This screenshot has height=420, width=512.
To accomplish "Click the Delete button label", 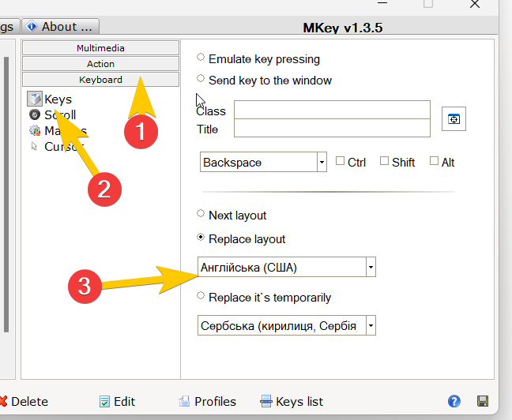I will pos(29,401).
